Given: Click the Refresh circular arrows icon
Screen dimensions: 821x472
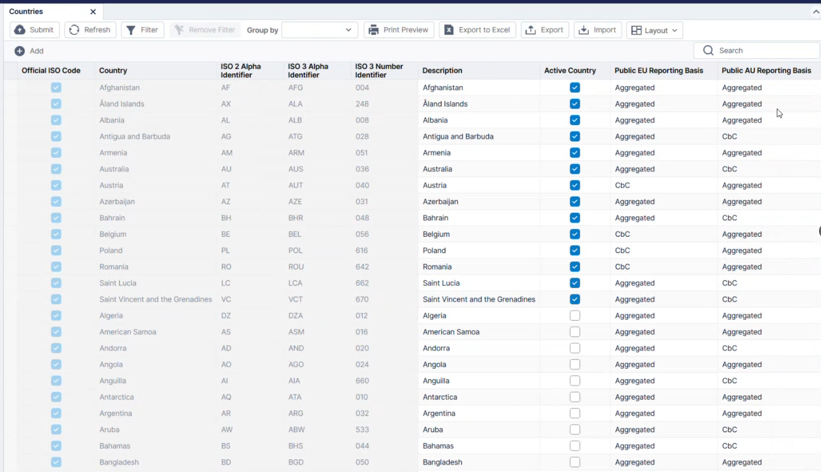Looking at the screenshot, I should 74,30.
